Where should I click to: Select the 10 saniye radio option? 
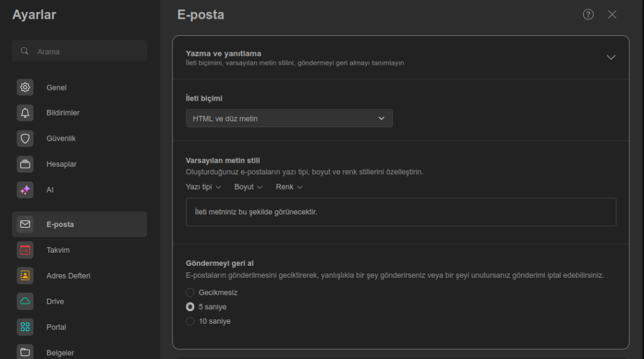coord(191,321)
